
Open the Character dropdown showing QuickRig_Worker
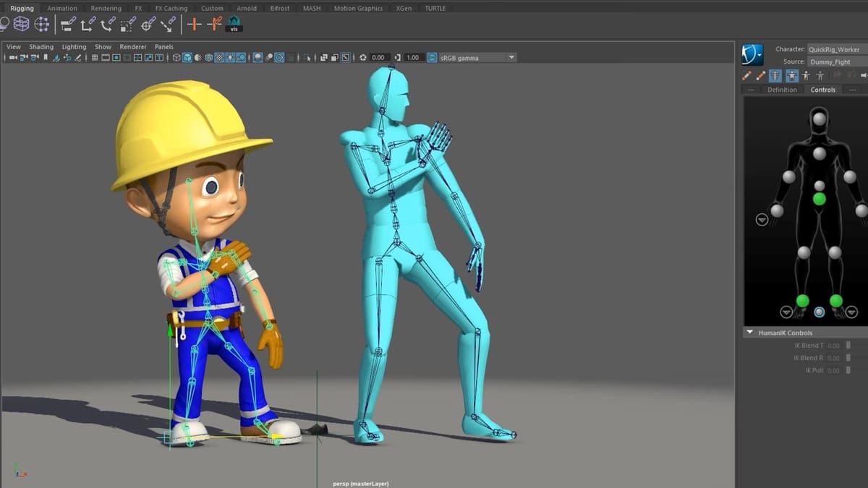point(838,49)
